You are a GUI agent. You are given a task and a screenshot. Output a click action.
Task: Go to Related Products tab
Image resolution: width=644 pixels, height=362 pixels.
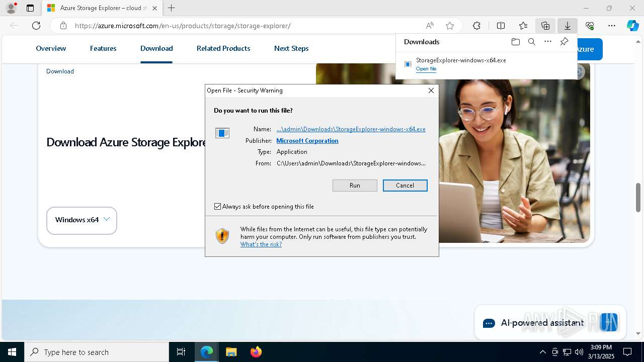223,48
